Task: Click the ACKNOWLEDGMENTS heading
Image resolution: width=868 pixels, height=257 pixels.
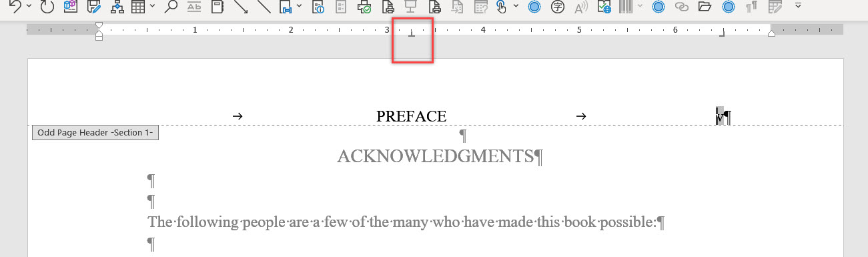Action: (x=436, y=157)
